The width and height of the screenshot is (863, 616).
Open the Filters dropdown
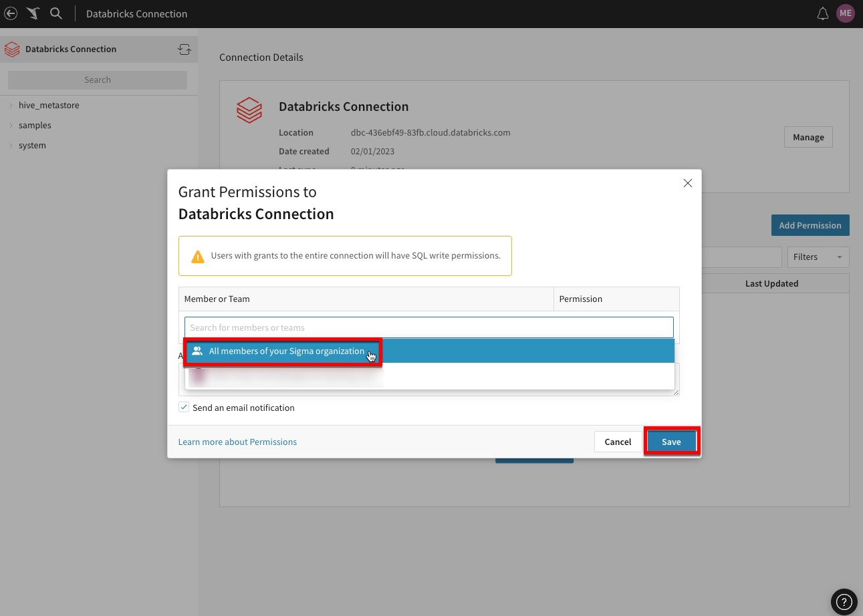point(819,257)
